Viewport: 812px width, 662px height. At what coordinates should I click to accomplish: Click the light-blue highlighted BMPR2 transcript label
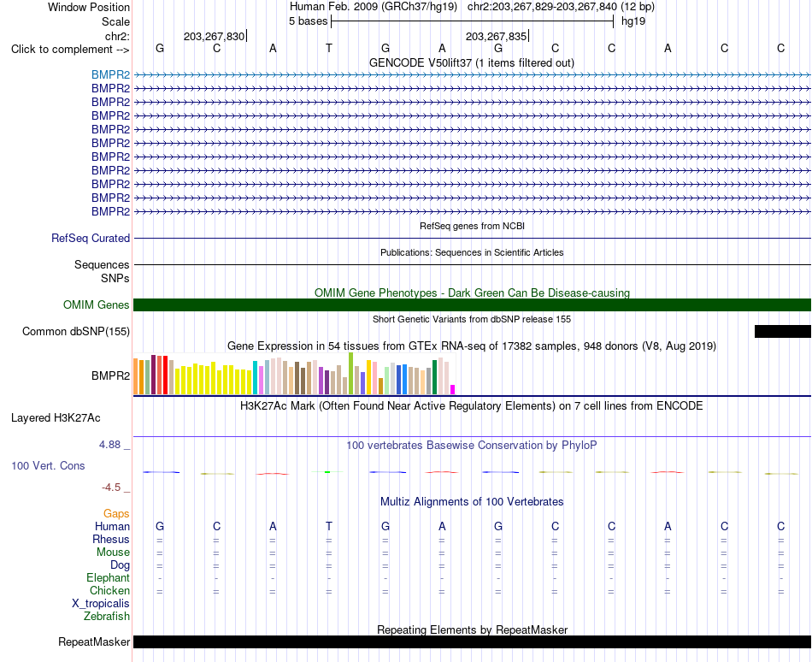pyautogui.click(x=110, y=74)
